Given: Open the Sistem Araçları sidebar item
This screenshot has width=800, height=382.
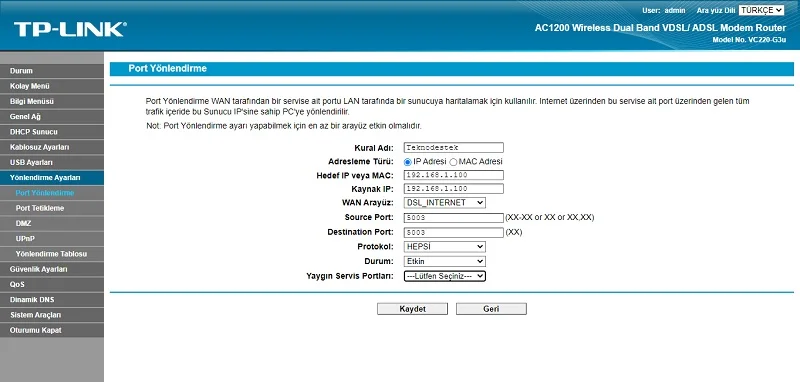Looking at the screenshot, I should point(52,315).
